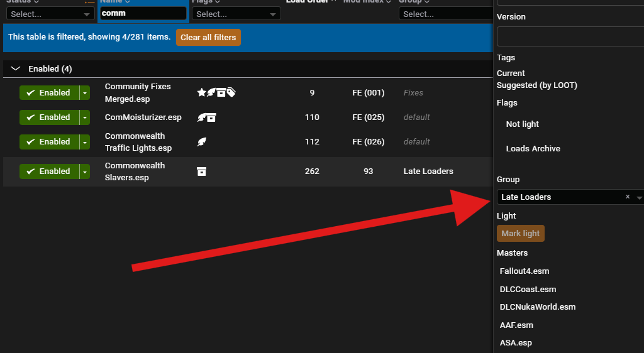Click filtered table message showing 4/281 items
This screenshot has width=644, height=353.
(x=89, y=37)
